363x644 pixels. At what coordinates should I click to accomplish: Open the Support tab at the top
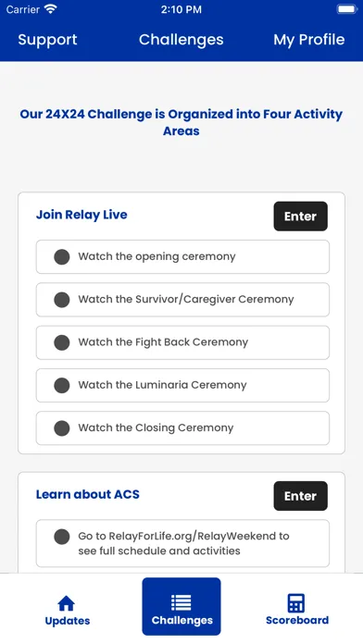click(x=47, y=40)
